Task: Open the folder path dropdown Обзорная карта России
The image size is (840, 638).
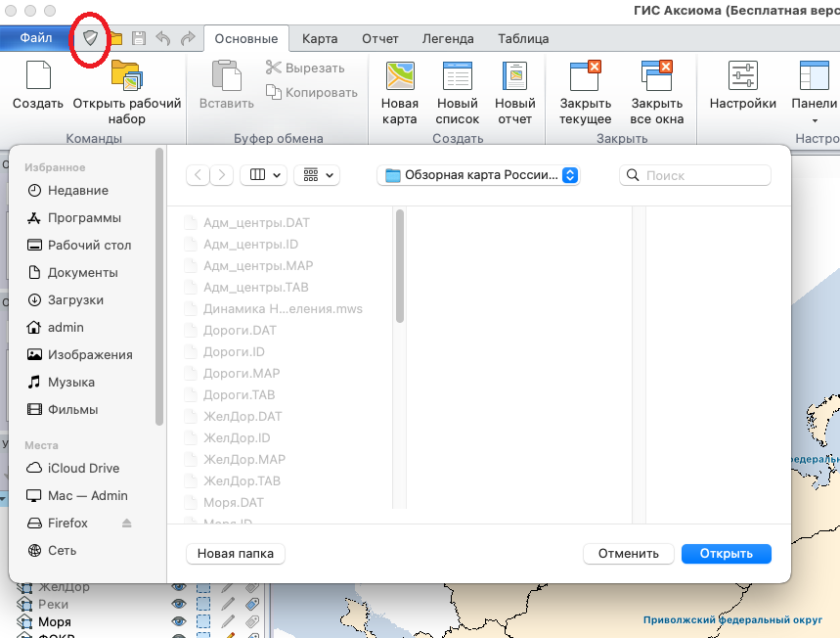Action: (x=478, y=175)
